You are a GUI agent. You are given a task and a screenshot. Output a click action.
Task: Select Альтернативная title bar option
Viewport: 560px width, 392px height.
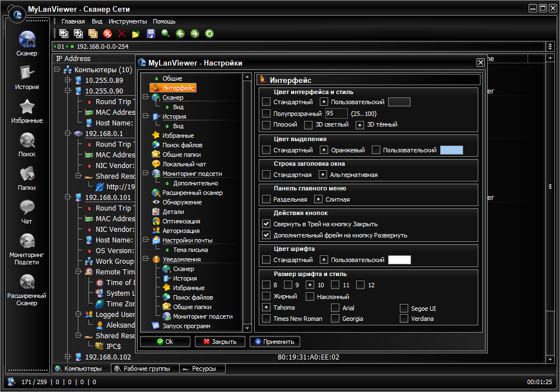323,175
